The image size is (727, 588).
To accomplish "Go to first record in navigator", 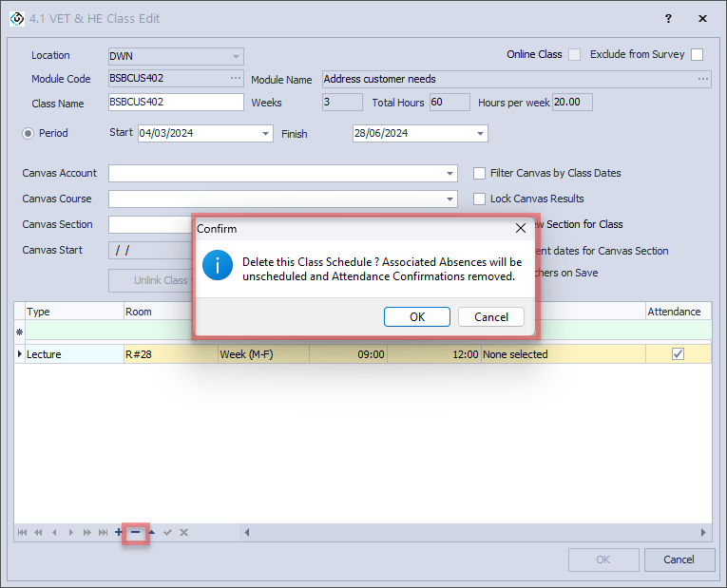I will [22, 533].
